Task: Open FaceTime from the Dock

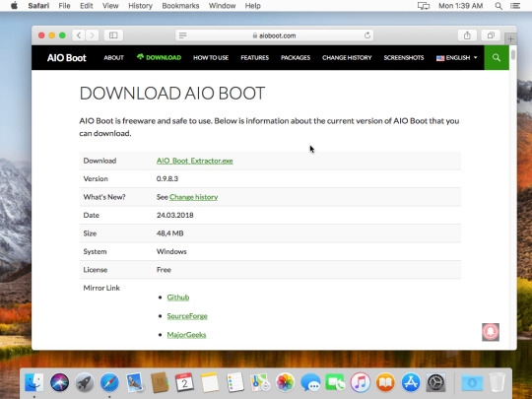Action: [335, 382]
